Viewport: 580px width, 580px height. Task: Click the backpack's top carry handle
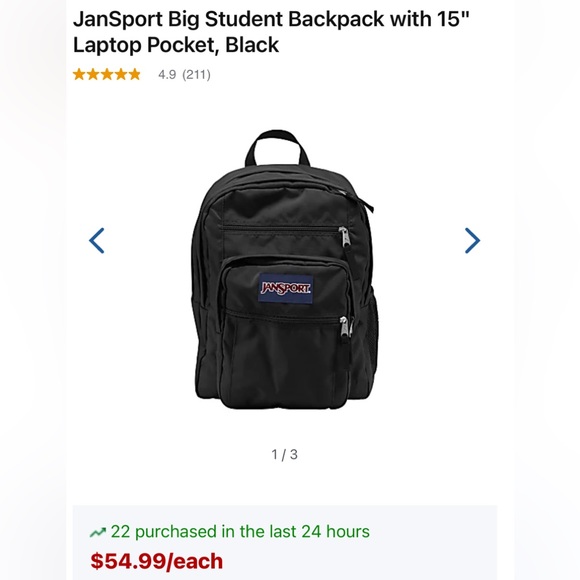point(277,148)
